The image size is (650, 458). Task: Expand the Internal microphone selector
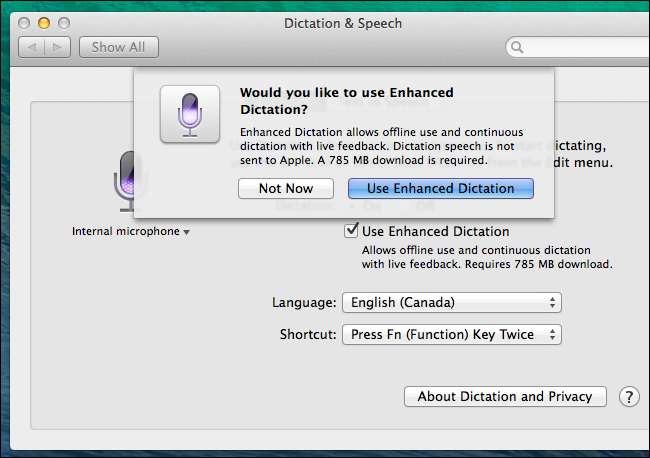point(131,231)
